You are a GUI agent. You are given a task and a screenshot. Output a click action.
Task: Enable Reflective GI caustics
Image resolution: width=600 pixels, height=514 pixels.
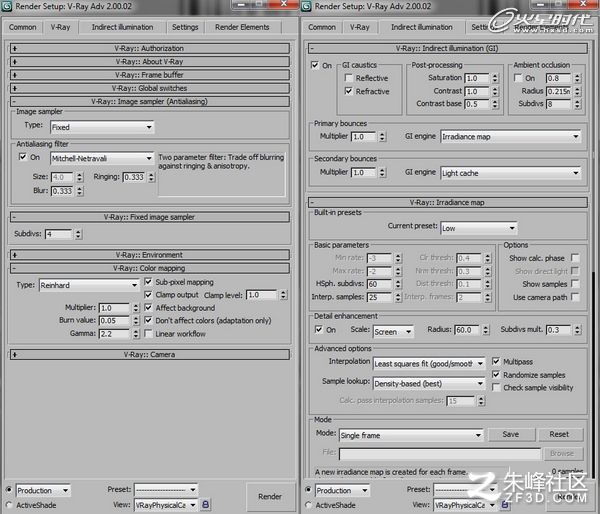click(x=349, y=78)
